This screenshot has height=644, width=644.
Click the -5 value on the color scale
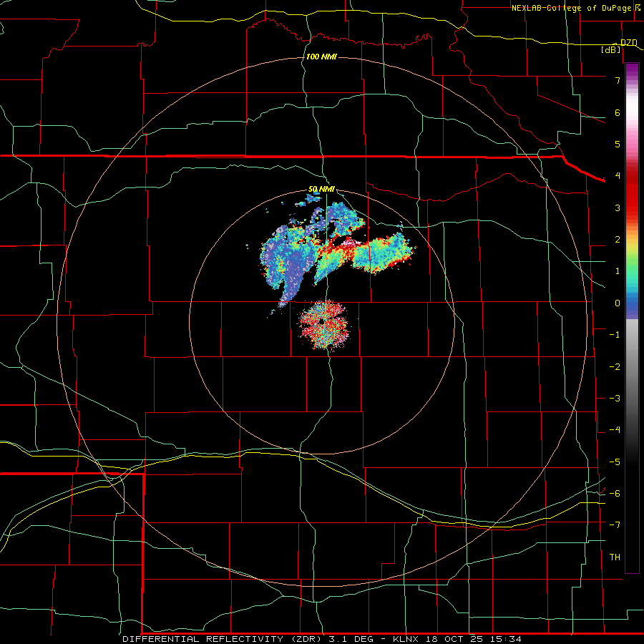click(615, 462)
